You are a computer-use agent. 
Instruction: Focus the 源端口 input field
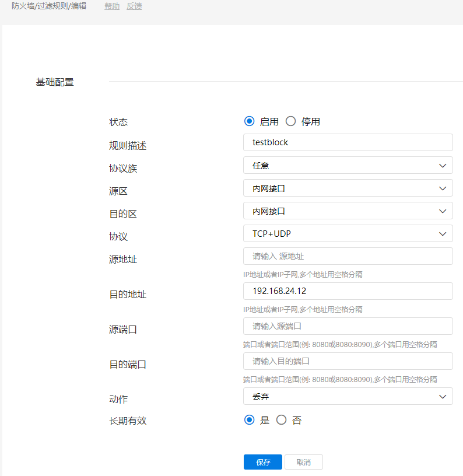(x=348, y=326)
